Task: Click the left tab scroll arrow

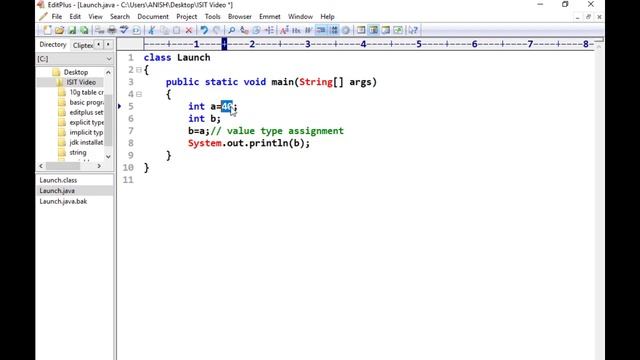Action: tap(98, 44)
